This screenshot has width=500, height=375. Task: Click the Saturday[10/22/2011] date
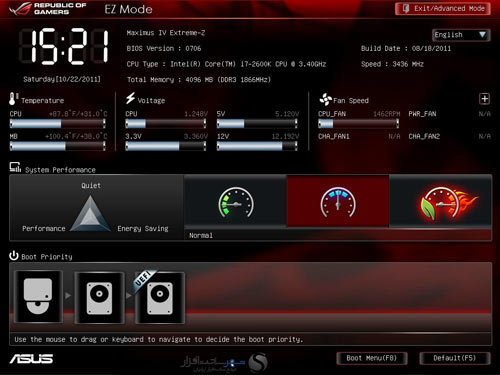[62, 79]
